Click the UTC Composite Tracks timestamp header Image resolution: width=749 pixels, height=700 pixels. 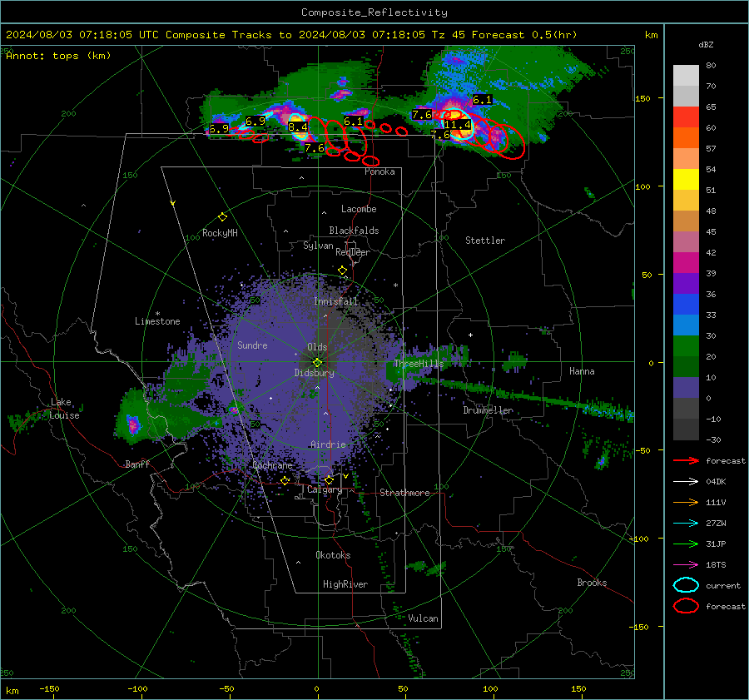tap(291, 35)
